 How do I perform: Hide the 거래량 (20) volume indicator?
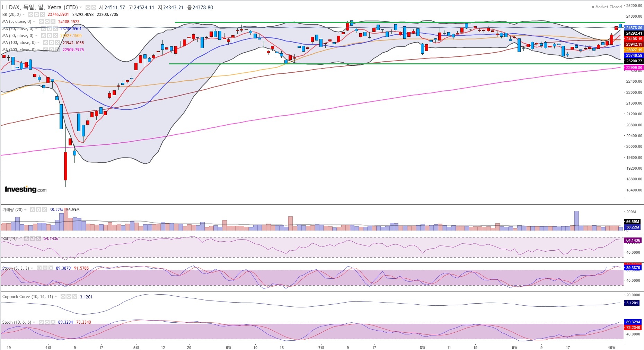click(x=32, y=210)
